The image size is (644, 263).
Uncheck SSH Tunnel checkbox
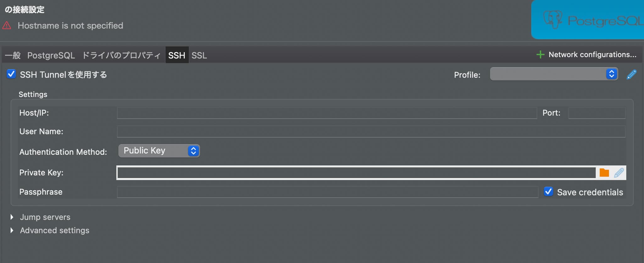11,74
